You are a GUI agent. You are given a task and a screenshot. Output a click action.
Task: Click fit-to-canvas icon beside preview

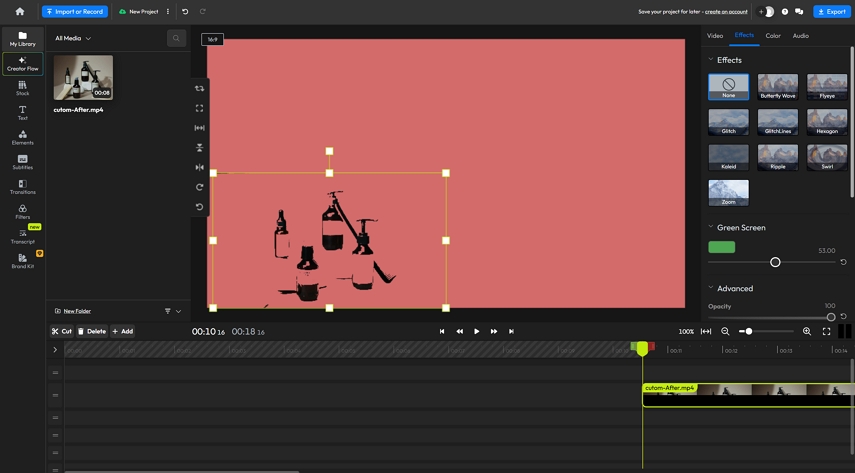click(x=200, y=108)
